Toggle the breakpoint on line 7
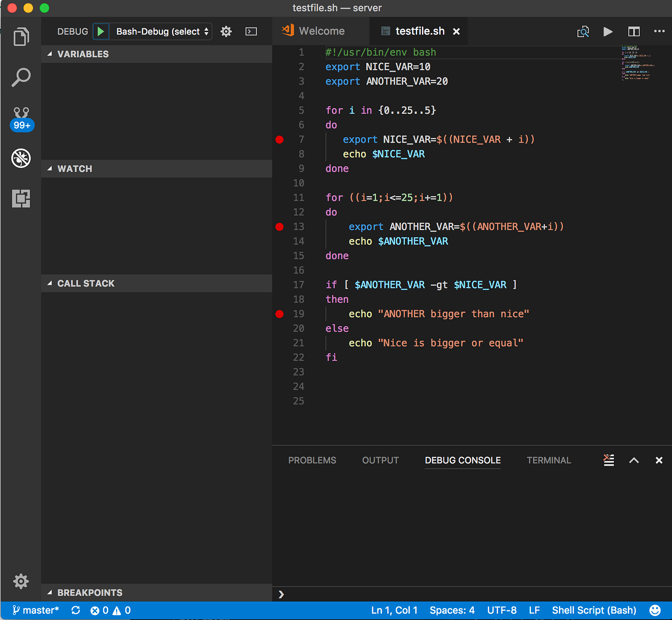 [x=279, y=140]
